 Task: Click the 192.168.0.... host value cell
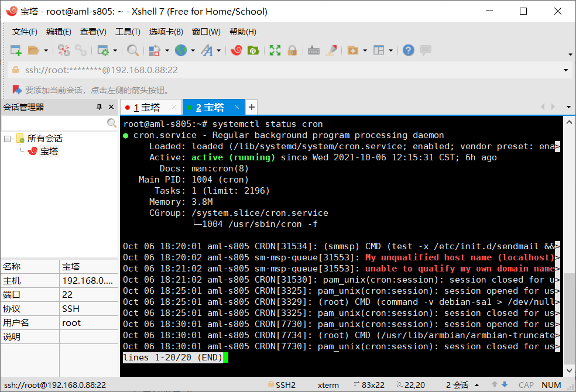point(88,281)
